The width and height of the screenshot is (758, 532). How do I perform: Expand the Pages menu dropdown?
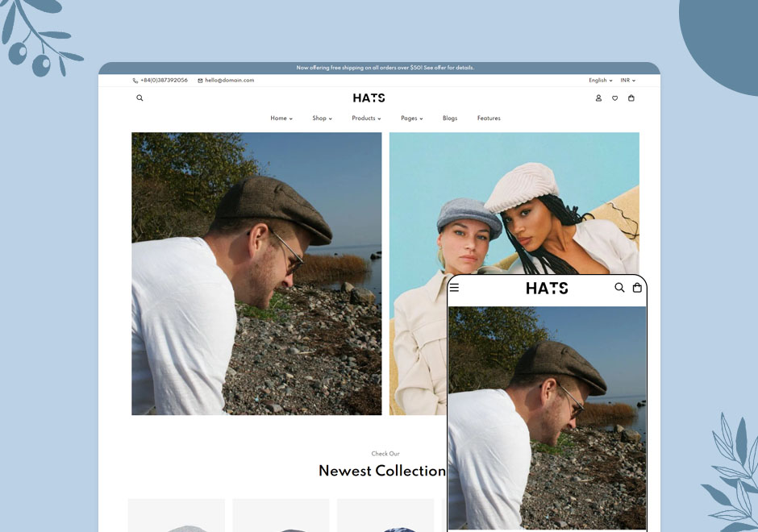click(412, 118)
